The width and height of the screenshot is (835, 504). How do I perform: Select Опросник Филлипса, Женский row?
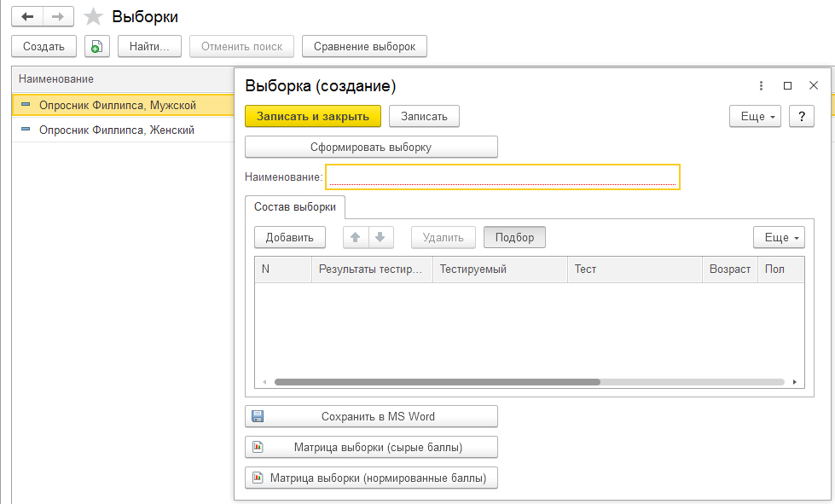[117, 130]
